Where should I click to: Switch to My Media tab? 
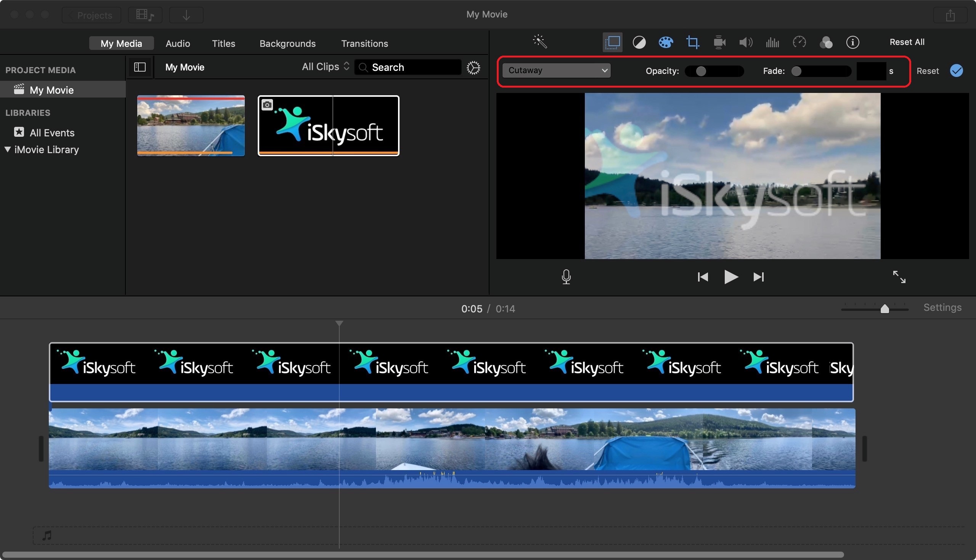coord(121,43)
